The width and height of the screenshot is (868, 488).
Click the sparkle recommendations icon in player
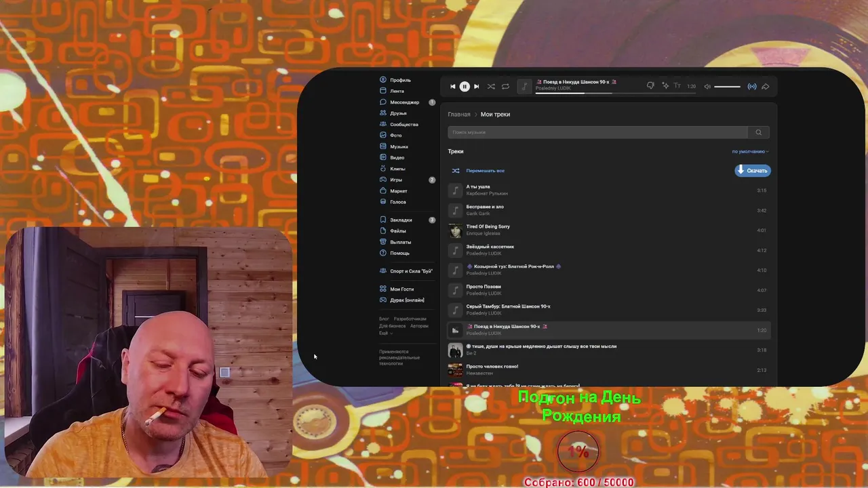(665, 86)
